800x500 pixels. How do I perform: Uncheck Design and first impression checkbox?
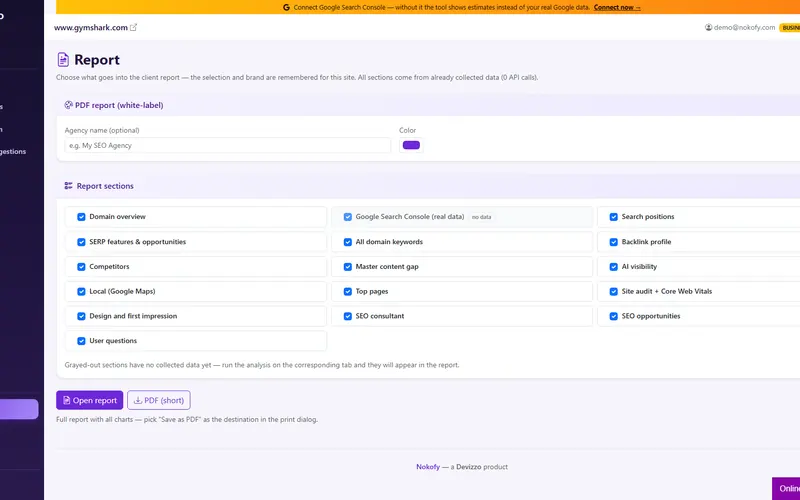(x=81, y=316)
